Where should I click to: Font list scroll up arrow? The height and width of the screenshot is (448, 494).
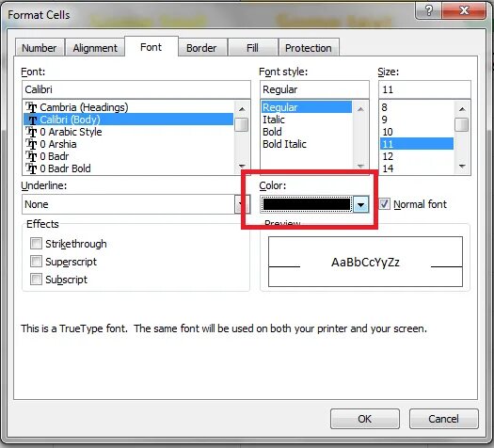pyautogui.click(x=242, y=109)
